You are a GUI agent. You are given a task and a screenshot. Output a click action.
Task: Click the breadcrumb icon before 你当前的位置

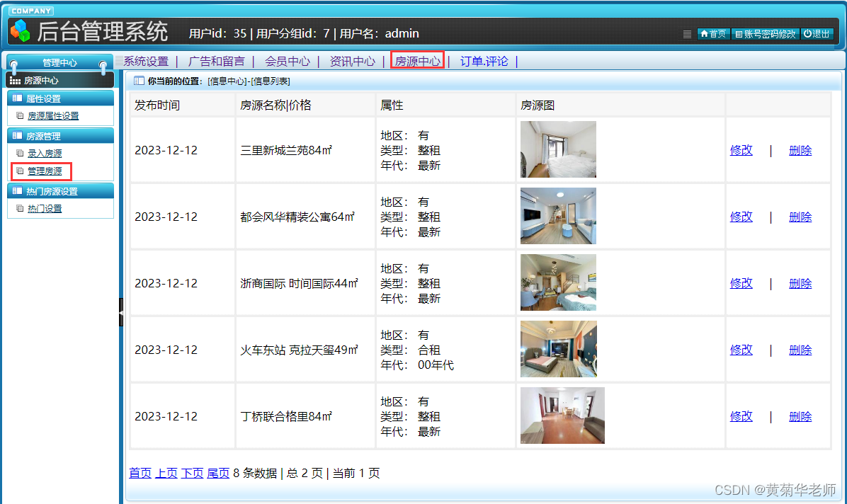pyautogui.click(x=139, y=81)
